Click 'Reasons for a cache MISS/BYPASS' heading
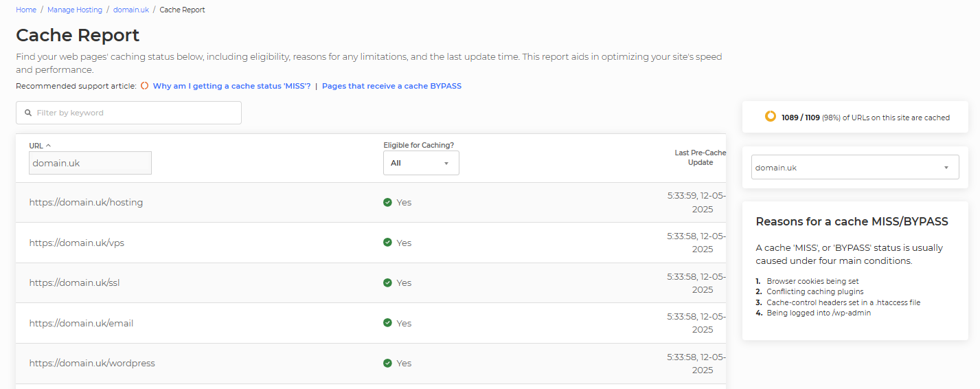 click(x=852, y=221)
